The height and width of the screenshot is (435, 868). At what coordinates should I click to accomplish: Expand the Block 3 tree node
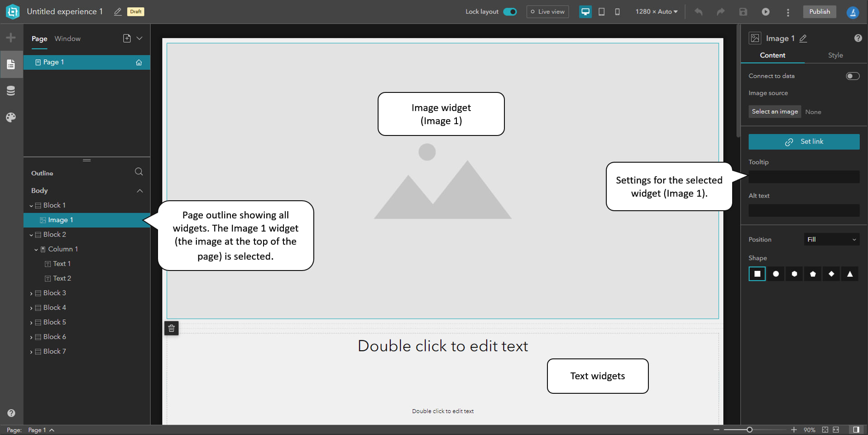[31, 293]
